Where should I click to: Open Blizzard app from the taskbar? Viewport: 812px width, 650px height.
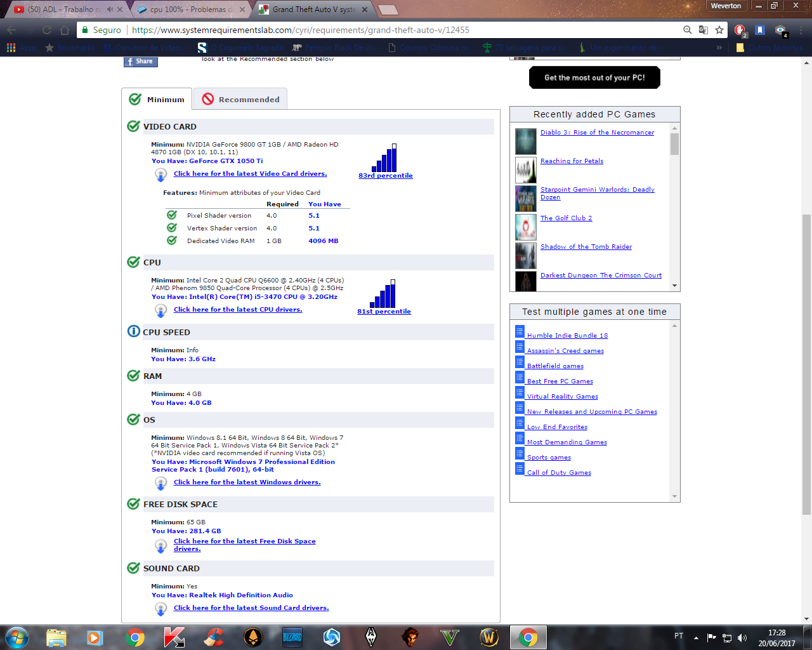pos(292,637)
